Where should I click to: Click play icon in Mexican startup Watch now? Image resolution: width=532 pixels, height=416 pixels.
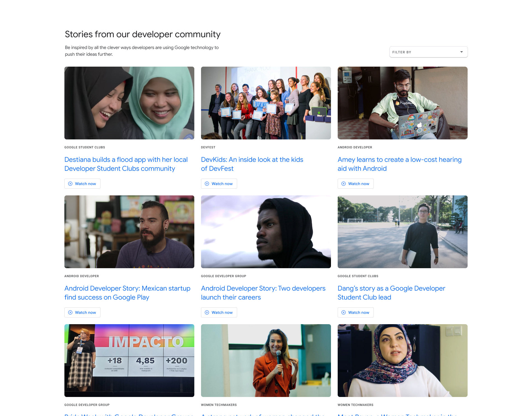click(70, 312)
